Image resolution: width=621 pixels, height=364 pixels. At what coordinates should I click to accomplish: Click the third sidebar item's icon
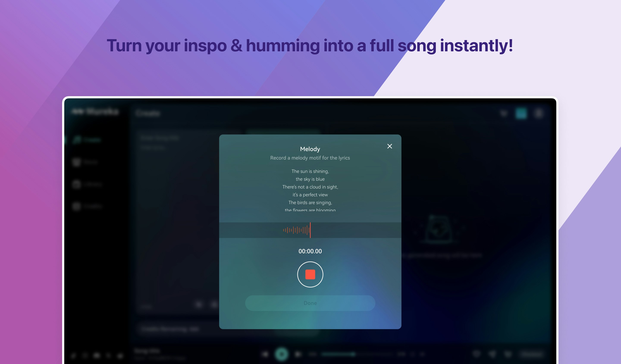point(76,184)
